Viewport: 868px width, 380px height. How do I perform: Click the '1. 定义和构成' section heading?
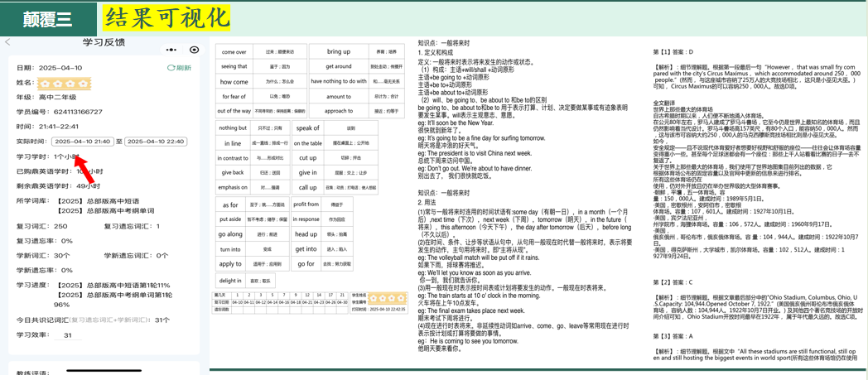tap(437, 52)
